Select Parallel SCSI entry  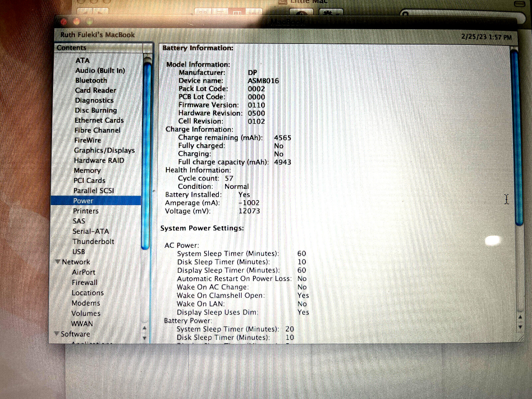click(x=94, y=191)
